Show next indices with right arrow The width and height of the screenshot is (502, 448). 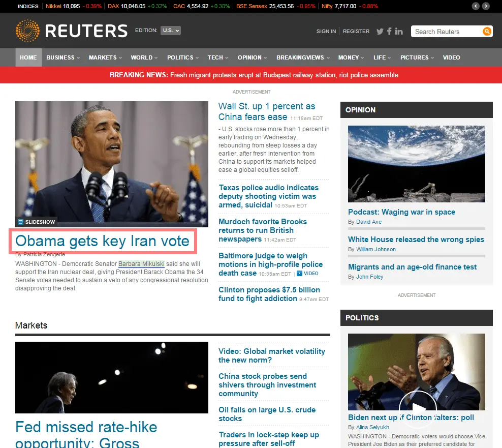[x=486, y=6]
